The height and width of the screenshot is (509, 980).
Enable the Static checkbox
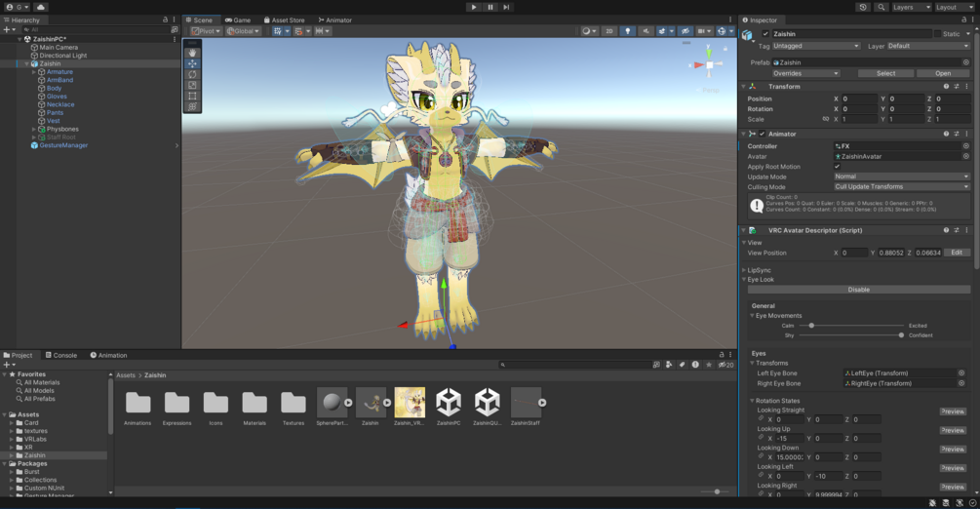pyautogui.click(x=937, y=34)
